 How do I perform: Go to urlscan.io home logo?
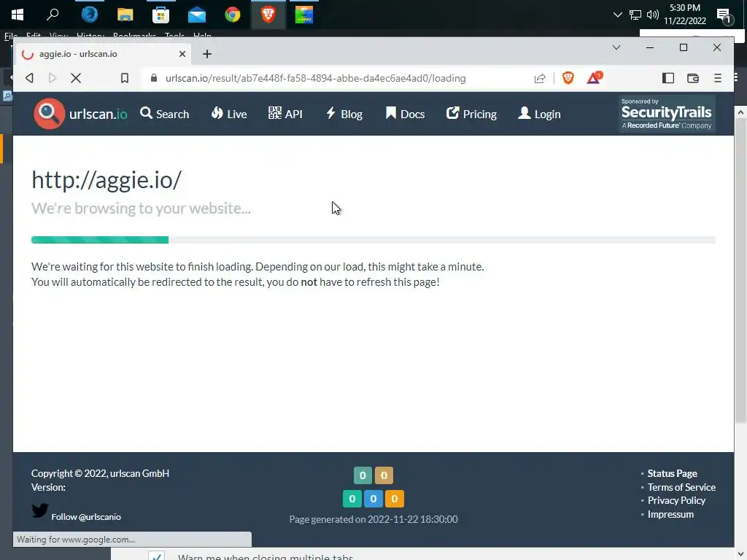(x=80, y=114)
